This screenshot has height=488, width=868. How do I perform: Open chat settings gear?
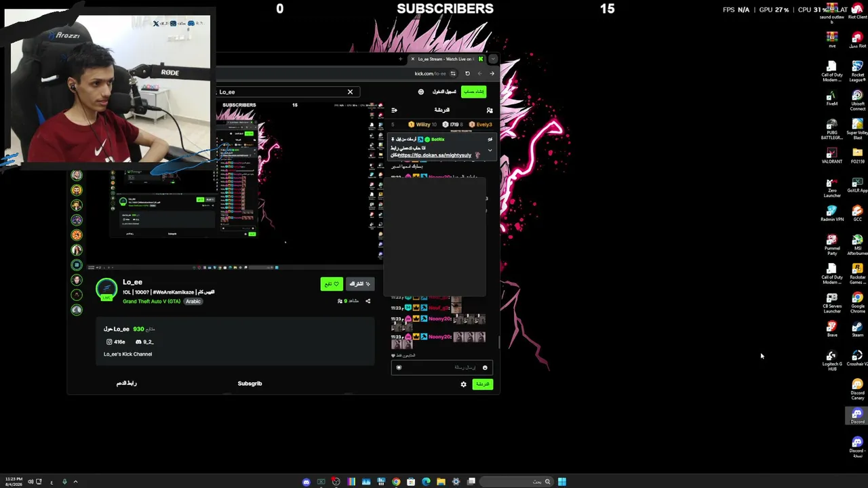coord(464,384)
